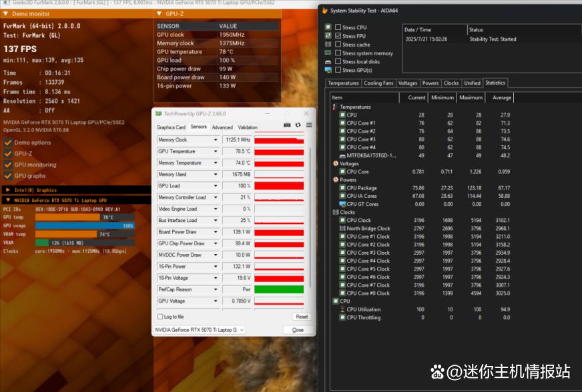
Task: Click the icon next to Powers in AIDA64
Action: 336,180
